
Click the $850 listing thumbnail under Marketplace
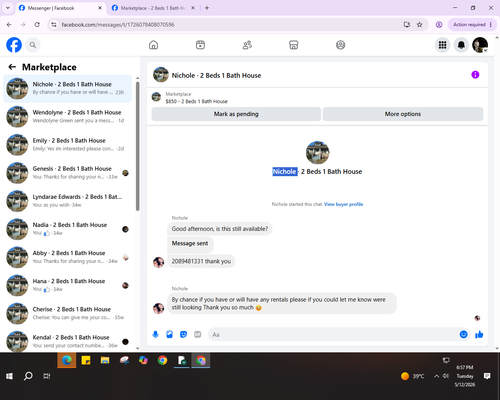coord(156,97)
